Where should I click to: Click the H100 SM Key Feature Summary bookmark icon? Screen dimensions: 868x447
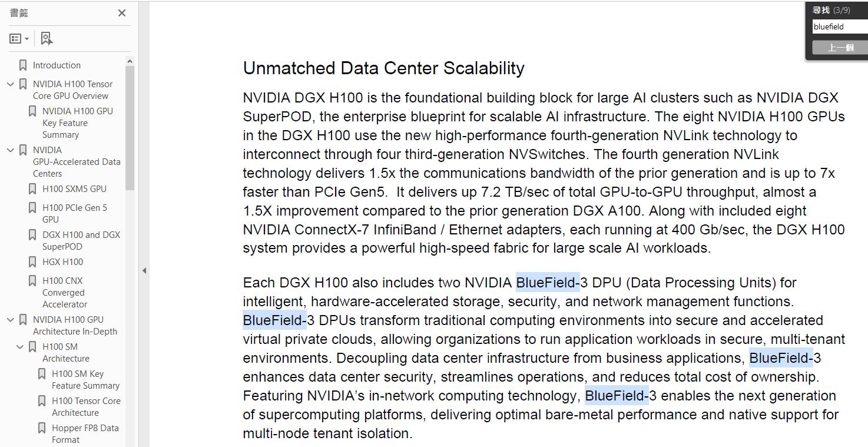(42, 374)
